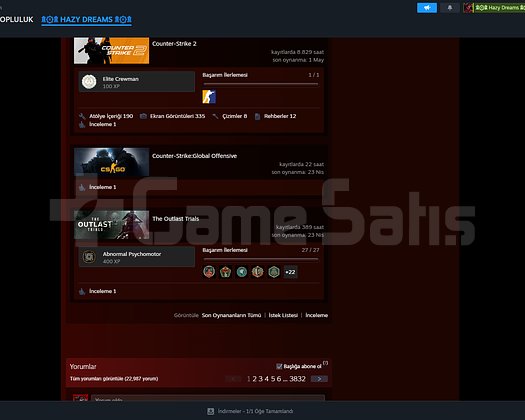Viewport: 525px width, 420px height.
Task: Click the next comments page arrow
Action: pos(319,379)
